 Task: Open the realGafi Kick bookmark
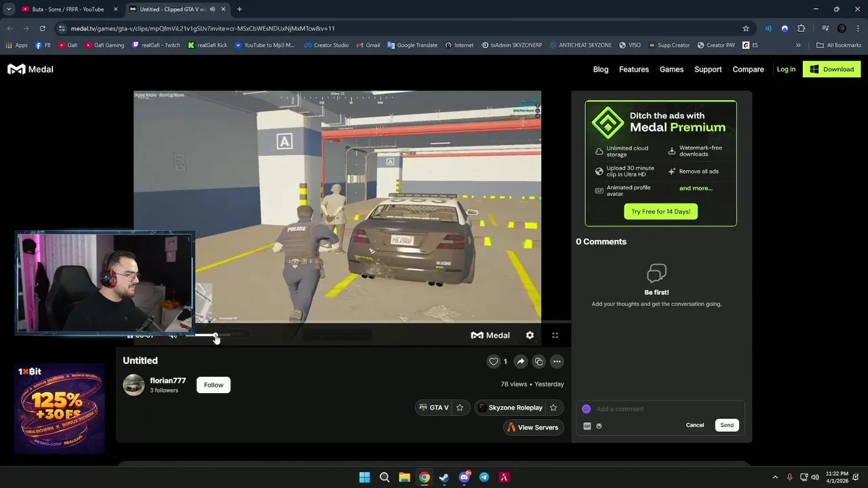tap(208, 45)
